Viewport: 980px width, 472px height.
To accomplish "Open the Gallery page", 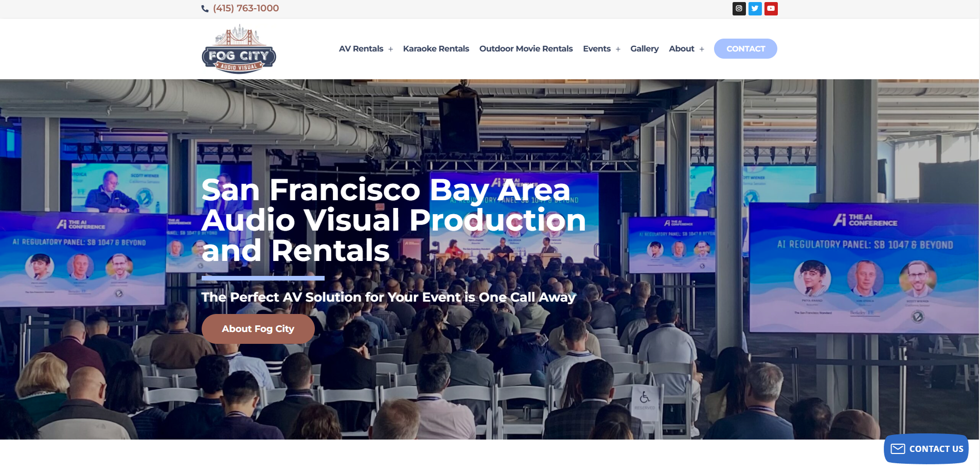I will 645,48.
